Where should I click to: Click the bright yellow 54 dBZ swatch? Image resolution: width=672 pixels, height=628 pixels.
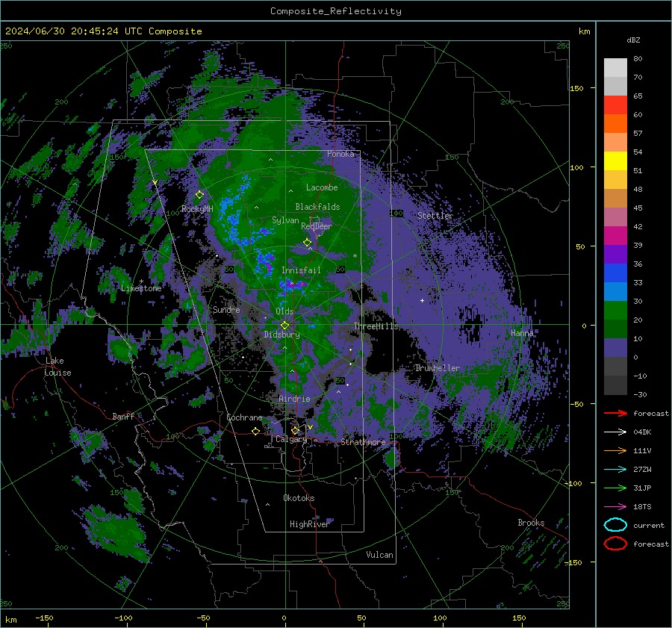pos(615,161)
